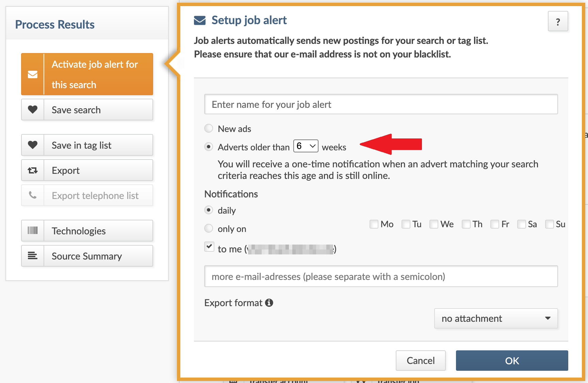Check the Sa weekday box
Image resolution: width=588 pixels, height=383 pixels.
click(522, 224)
